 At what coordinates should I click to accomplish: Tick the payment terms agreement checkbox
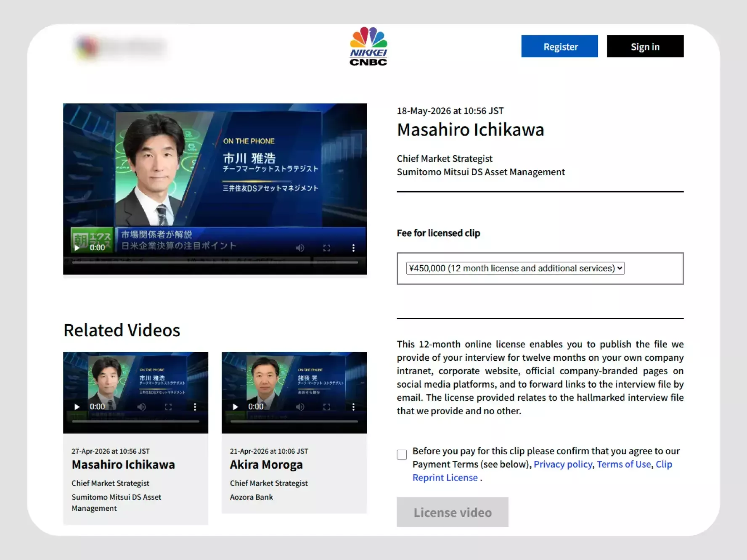(x=402, y=455)
